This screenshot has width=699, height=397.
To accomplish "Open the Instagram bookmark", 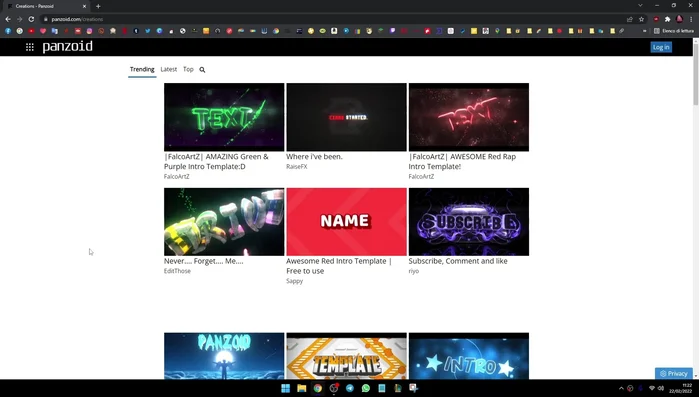I will click(x=90, y=31).
